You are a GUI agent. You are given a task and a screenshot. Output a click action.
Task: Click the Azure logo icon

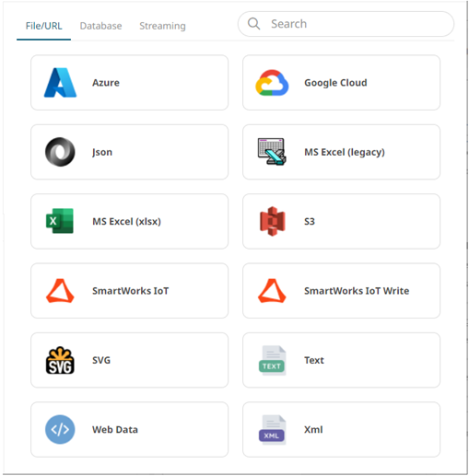click(60, 83)
